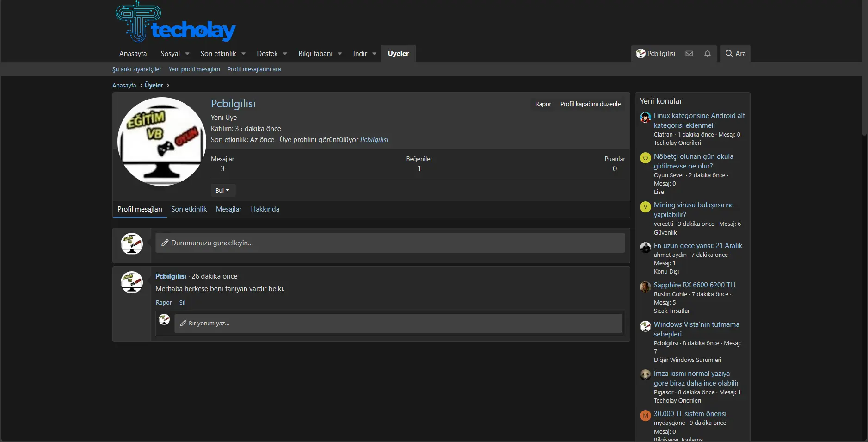Select the Üyeler nav tab
Image resolution: width=868 pixels, height=442 pixels.
398,54
